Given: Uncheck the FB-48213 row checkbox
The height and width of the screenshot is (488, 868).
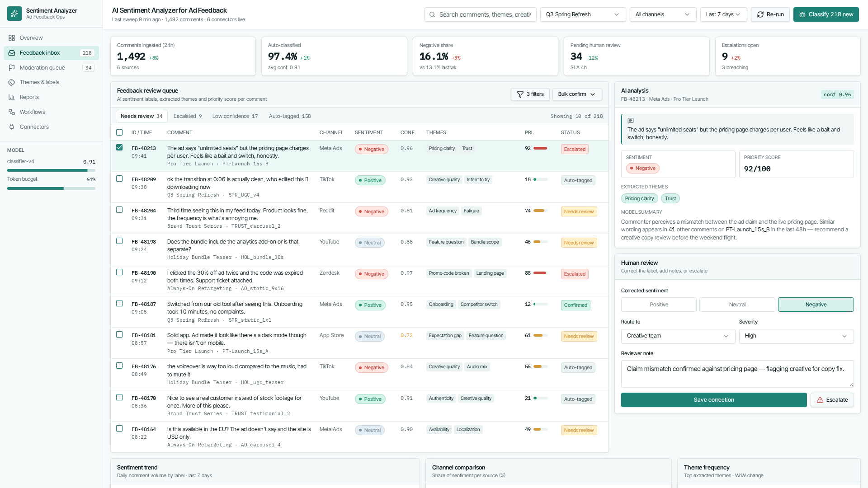Looking at the screenshot, I should pos(119,147).
